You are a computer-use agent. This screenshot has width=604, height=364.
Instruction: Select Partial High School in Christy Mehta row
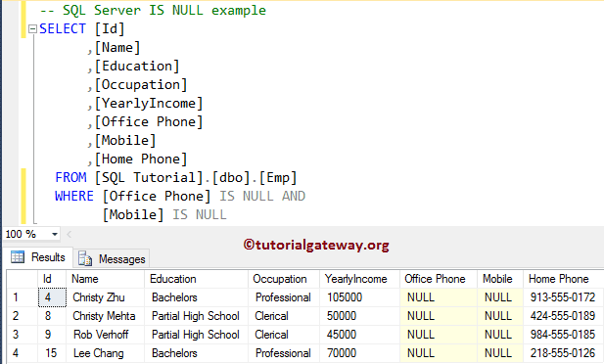pos(196,316)
